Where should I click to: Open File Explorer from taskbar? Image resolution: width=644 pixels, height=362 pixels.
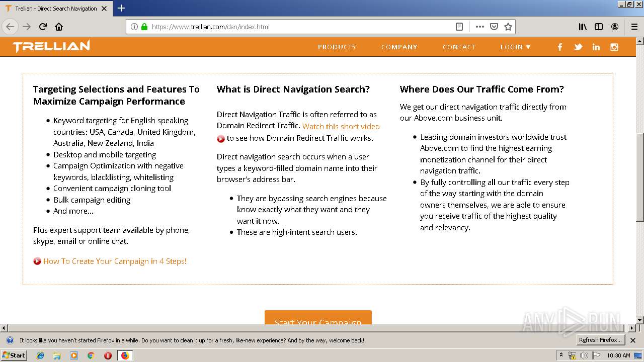(x=57, y=355)
